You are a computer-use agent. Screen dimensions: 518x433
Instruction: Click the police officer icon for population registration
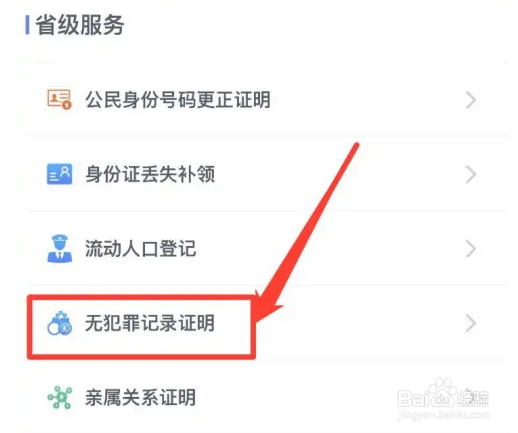pyautogui.click(x=59, y=249)
